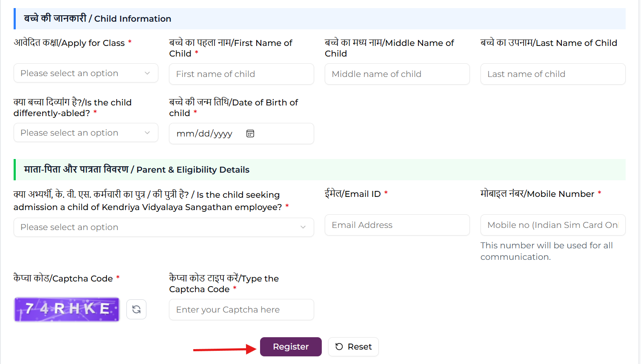Viewport: 641px width, 364px height.
Task: Click the Register button
Action: click(x=291, y=347)
